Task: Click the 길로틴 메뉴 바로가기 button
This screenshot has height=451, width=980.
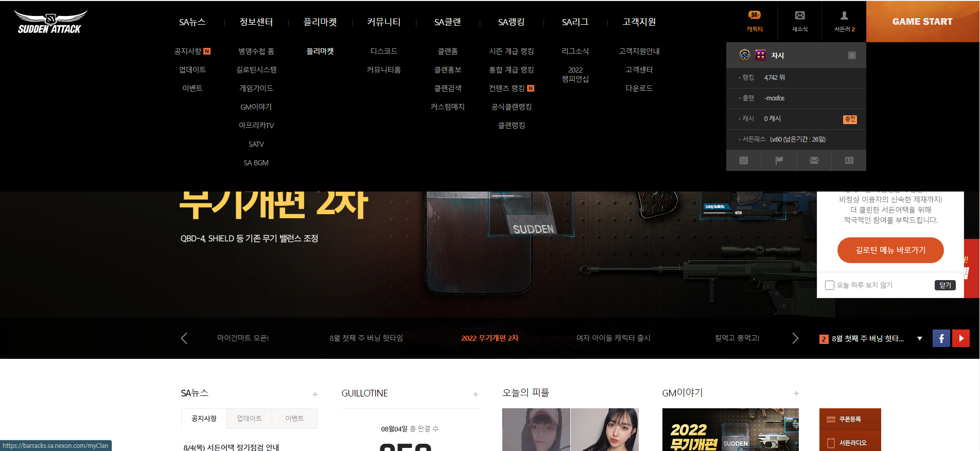Action: (890, 250)
